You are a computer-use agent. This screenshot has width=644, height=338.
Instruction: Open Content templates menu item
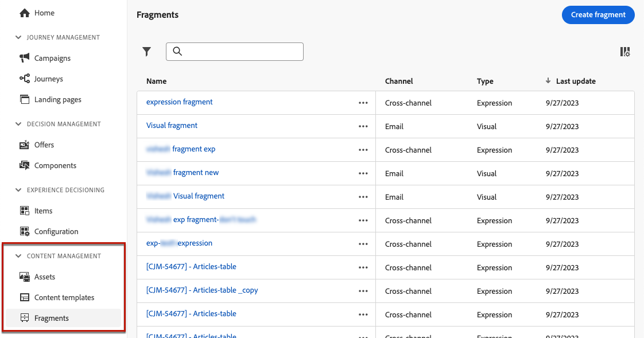pyautogui.click(x=64, y=297)
